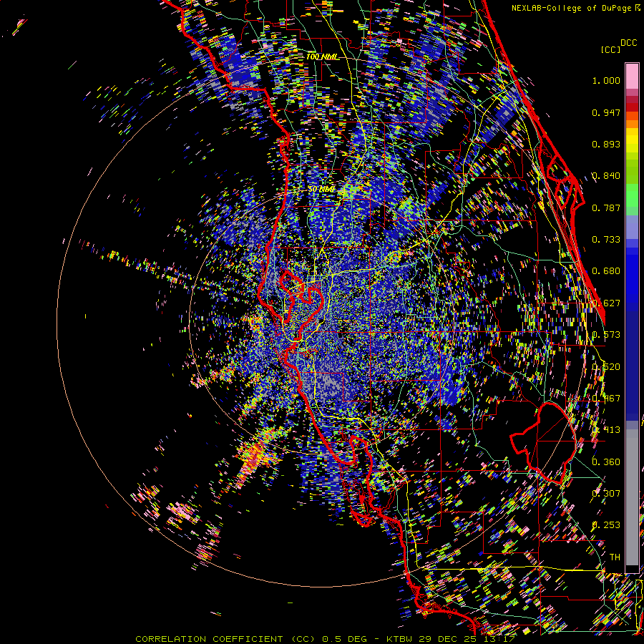Click the KTBW 29 DEC 25 timestamp
The height and width of the screenshot is (644, 644).
(x=451, y=639)
